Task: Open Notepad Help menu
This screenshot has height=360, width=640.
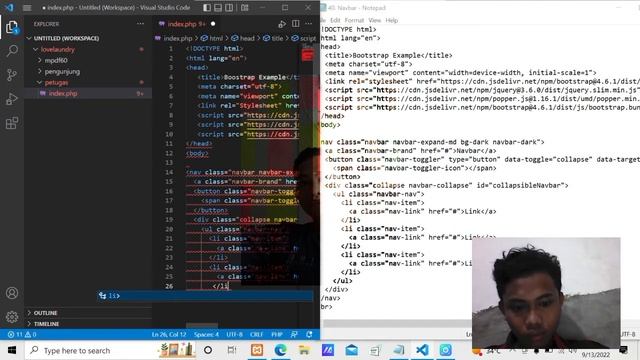Action: coord(391,20)
